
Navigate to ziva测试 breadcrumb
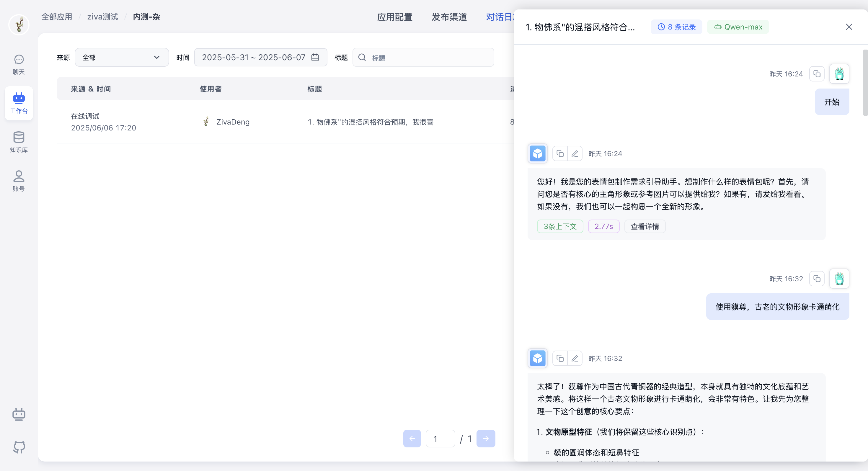click(x=102, y=17)
